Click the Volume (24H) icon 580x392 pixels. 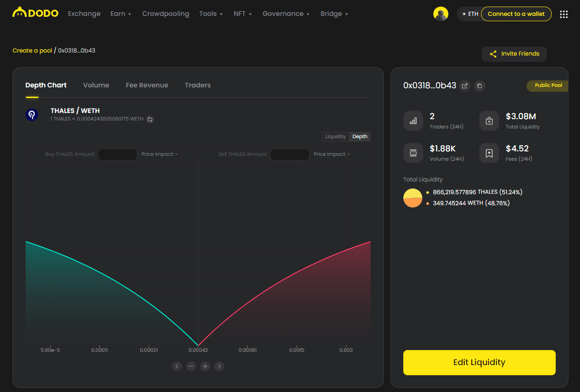[x=413, y=153]
